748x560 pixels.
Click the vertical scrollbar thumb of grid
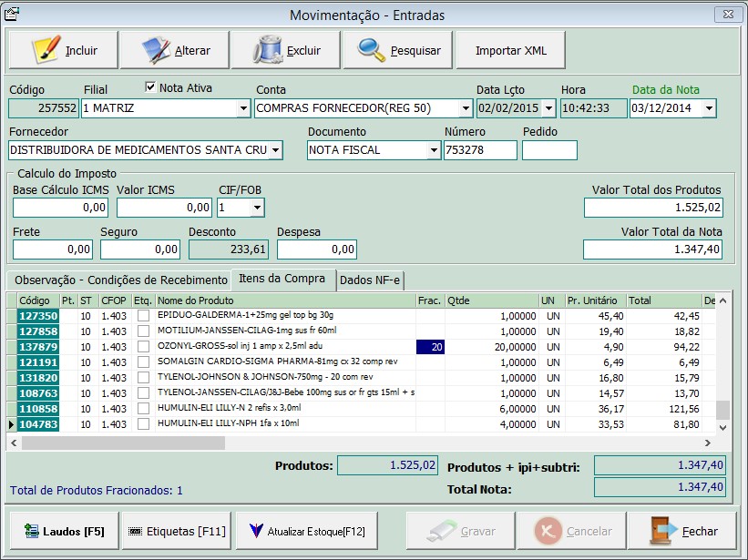pyautogui.click(x=723, y=410)
